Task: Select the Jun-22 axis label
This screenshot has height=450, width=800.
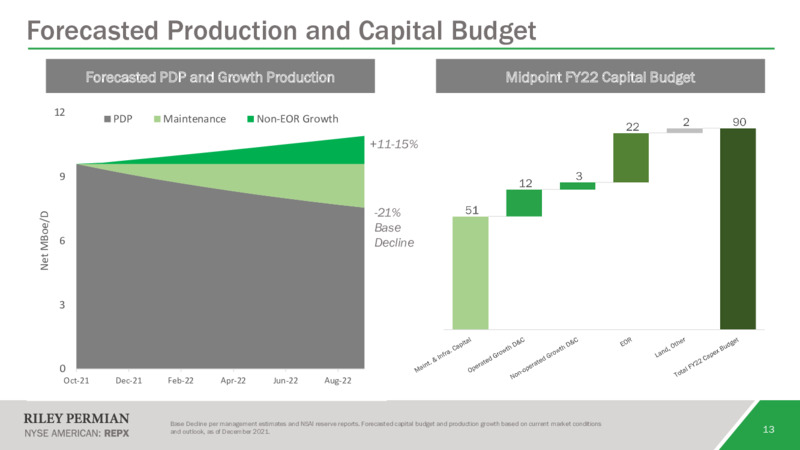Action: tap(285, 381)
